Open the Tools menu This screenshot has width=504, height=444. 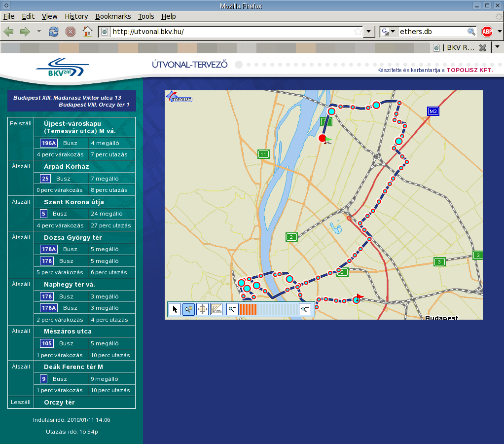(x=146, y=16)
